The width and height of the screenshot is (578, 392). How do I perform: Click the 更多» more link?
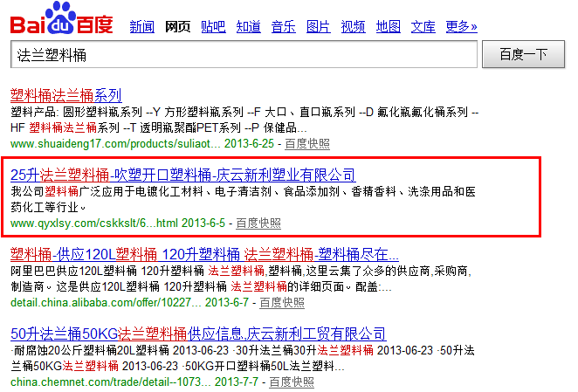(461, 26)
